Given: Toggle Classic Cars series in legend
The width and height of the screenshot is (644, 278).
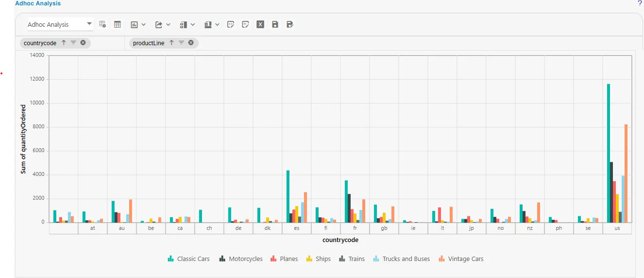Looking at the screenshot, I should [188, 259].
